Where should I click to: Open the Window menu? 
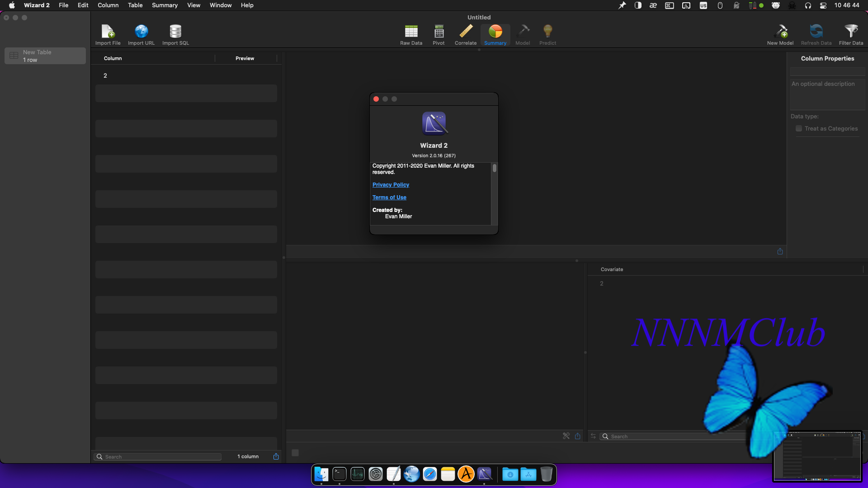click(221, 5)
